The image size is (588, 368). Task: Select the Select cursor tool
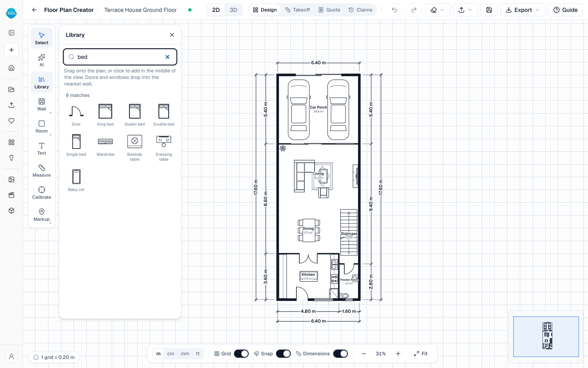(42, 38)
